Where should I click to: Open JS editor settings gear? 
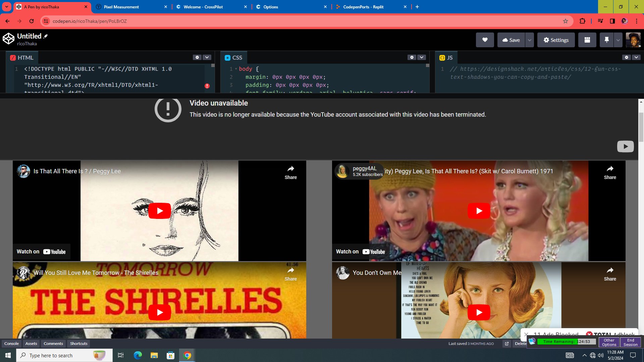pos(627,57)
